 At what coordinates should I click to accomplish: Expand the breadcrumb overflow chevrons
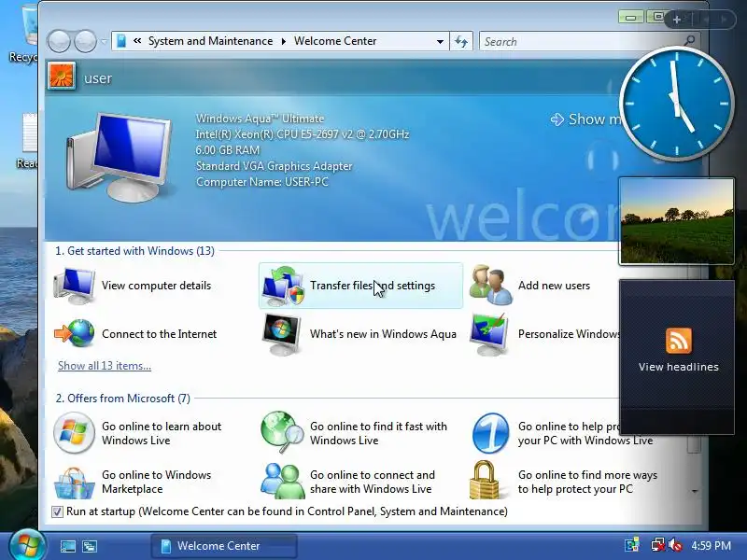tap(137, 41)
